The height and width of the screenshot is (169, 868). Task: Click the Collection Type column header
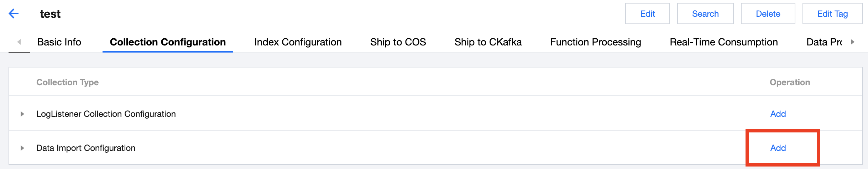point(67,82)
